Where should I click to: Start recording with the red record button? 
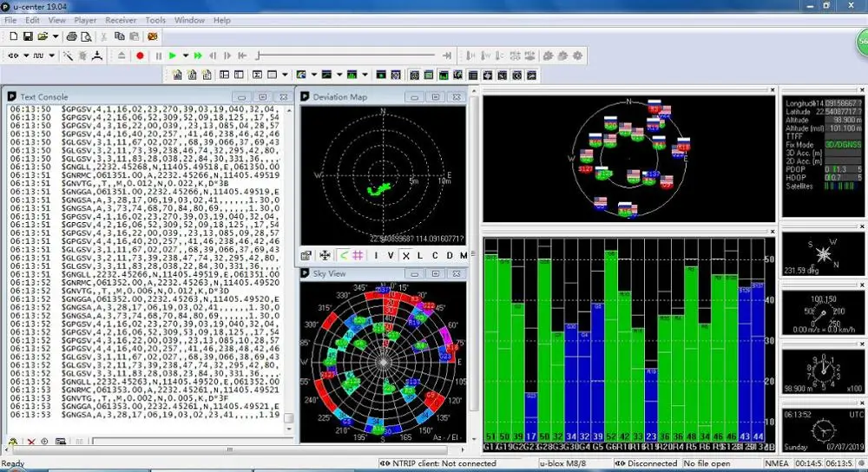coord(140,56)
